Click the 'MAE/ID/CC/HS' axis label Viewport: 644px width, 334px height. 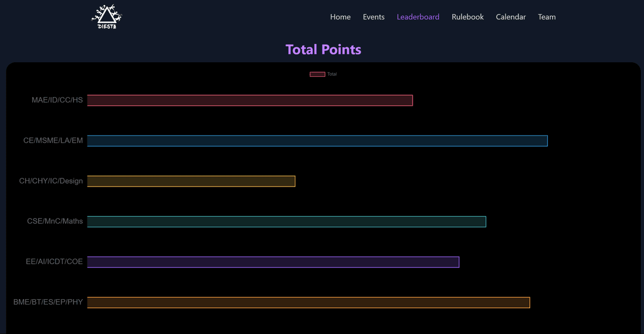coord(57,100)
